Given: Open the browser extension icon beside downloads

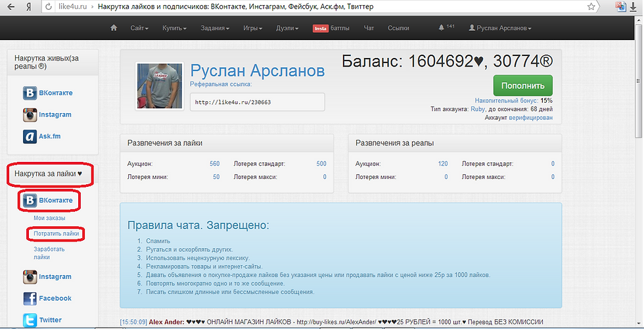Looking at the screenshot, I should (x=620, y=7).
